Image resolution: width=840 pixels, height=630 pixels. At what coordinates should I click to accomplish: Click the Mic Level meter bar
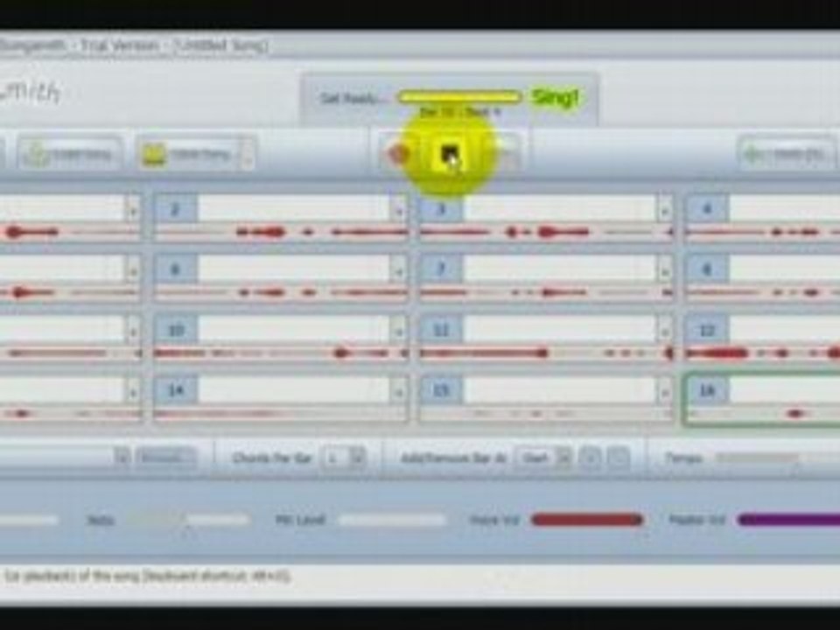tap(392, 520)
